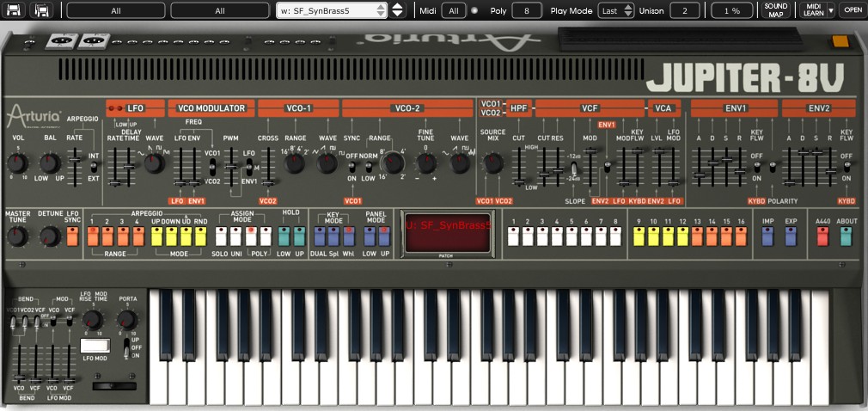Click the VOL knob

click(17, 163)
